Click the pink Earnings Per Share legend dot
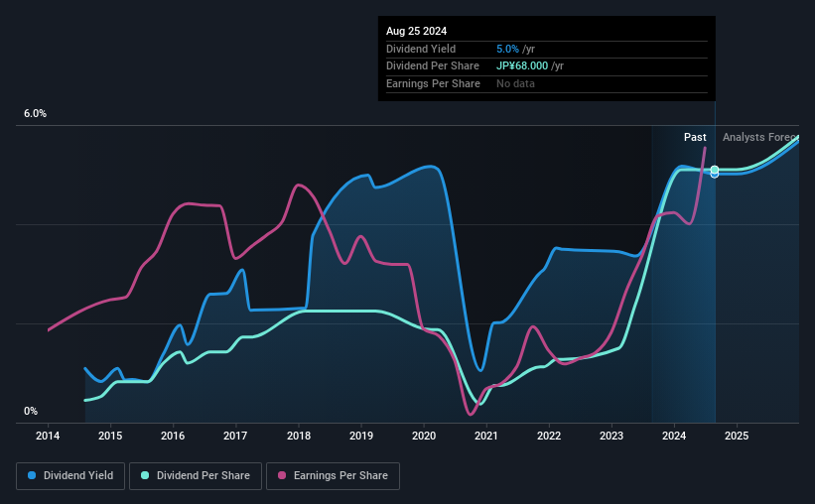 (x=283, y=476)
